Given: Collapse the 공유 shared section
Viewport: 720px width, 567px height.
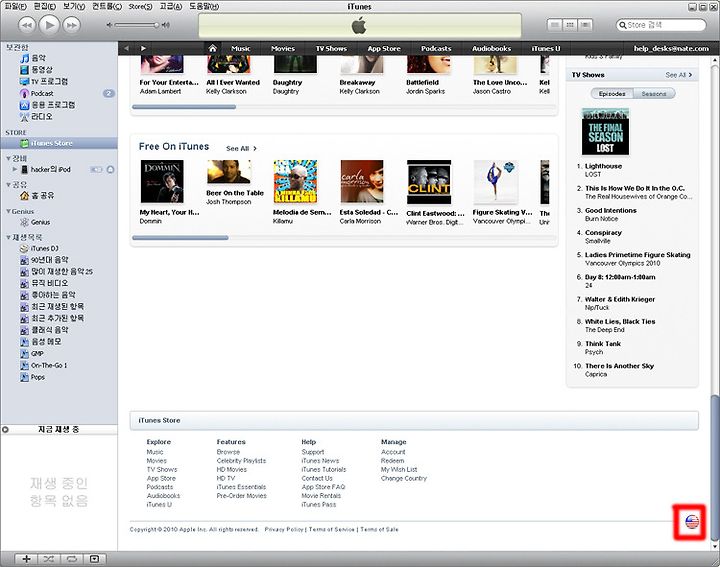Looking at the screenshot, I should tap(8, 184).
